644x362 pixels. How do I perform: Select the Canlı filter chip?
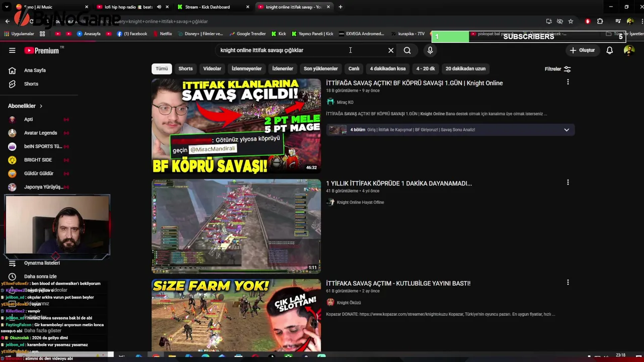click(x=354, y=69)
